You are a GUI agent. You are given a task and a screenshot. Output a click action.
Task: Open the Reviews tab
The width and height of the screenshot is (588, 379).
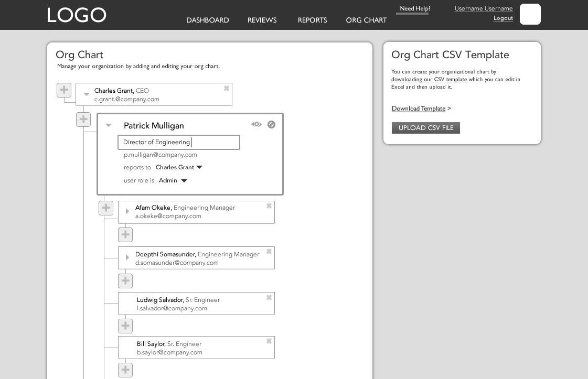tap(262, 20)
